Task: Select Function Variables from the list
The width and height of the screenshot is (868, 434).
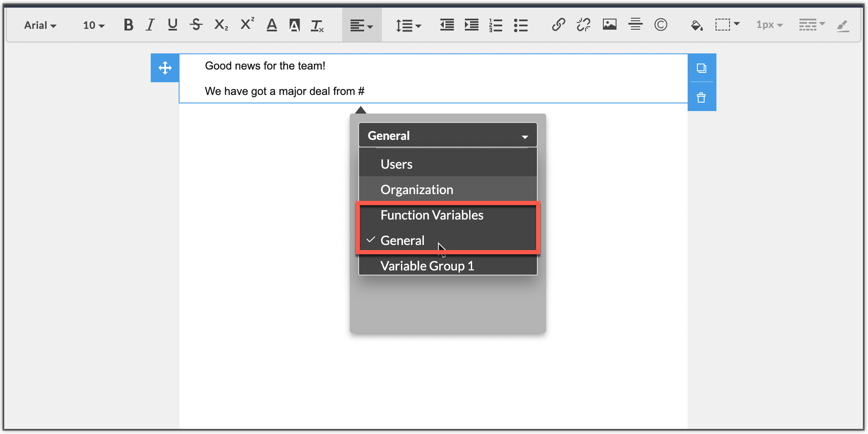Action: [x=431, y=215]
